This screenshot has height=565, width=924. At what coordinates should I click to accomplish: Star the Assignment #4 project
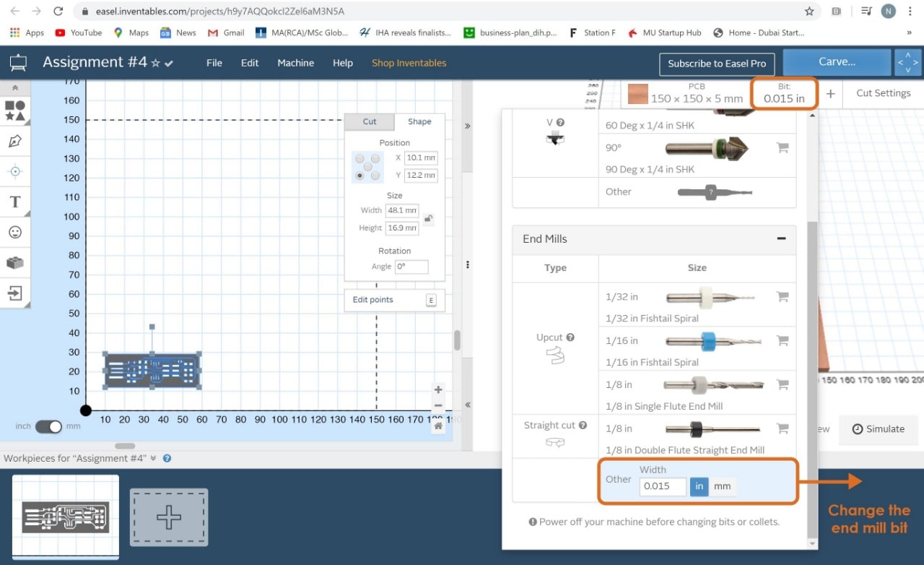(x=155, y=64)
